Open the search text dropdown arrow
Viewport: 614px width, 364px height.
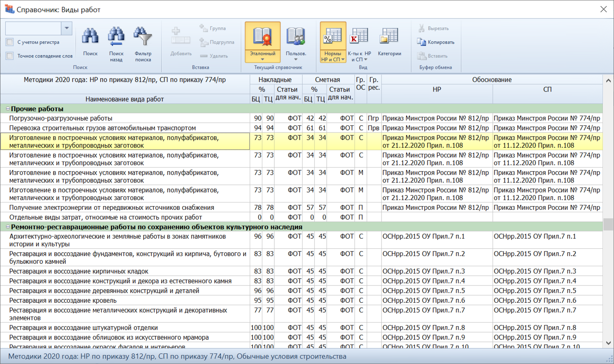pos(67,28)
